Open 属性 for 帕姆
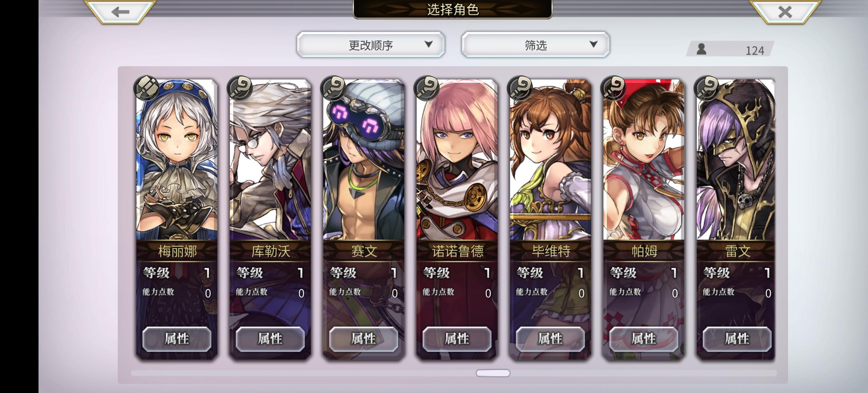Image resolution: width=868 pixels, height=393 pixels. [644, 339]
